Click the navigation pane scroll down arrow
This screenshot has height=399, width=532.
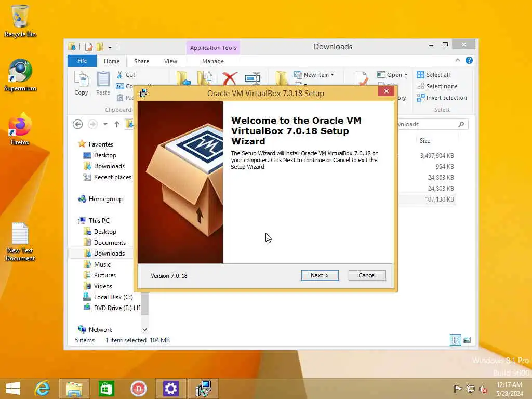point(144,330)
